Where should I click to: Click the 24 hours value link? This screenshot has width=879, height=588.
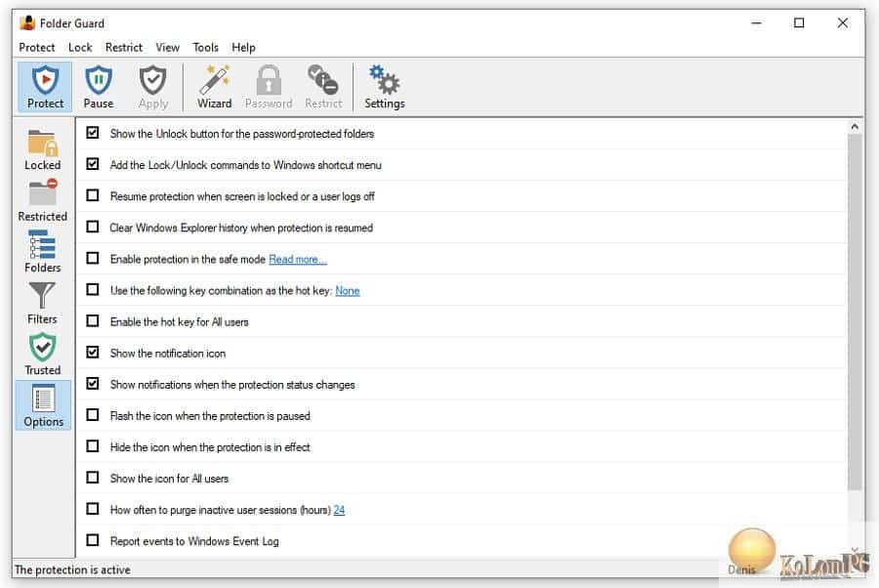pyautogui.click(x=339, y=510)
